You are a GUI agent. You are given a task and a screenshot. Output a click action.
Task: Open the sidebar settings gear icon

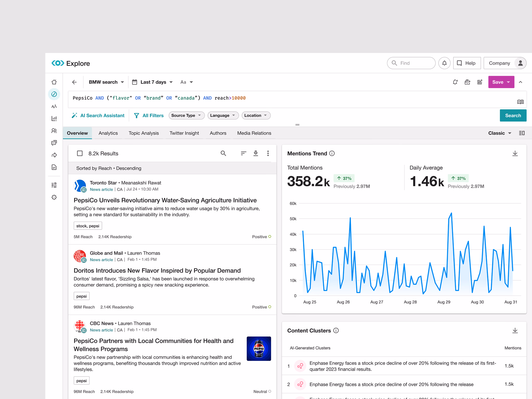[54, 197]
